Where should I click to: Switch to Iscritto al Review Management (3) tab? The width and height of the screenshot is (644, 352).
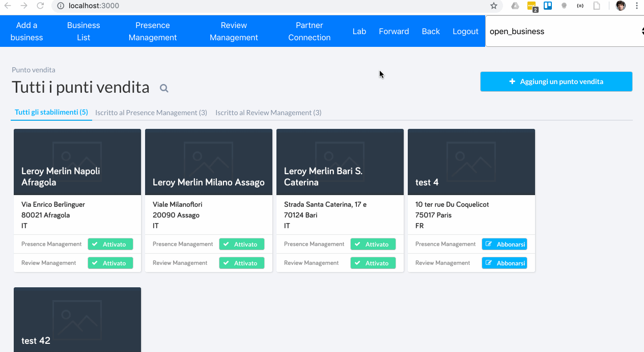[268, 113]
